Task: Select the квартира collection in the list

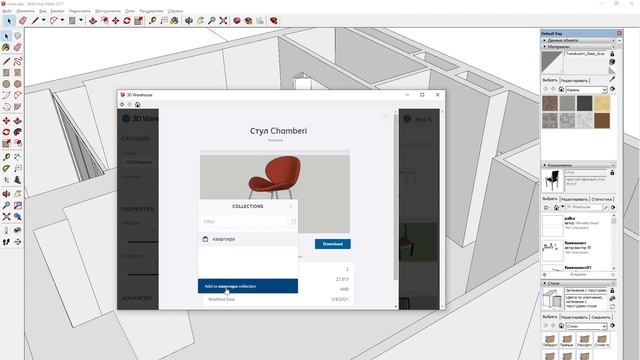Action: click(x=248, y=239)
